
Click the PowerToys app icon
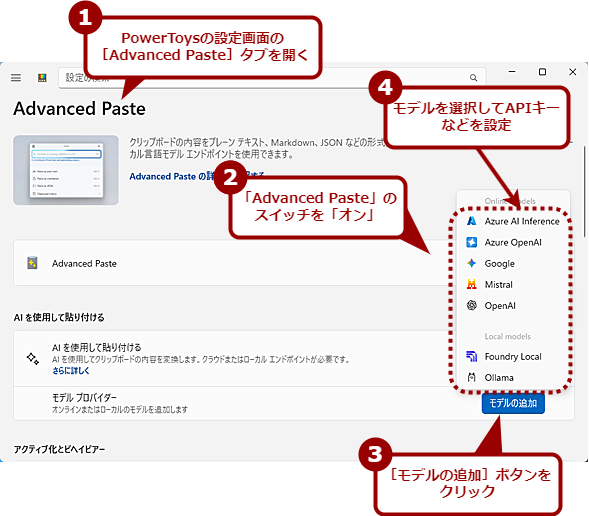42,78
